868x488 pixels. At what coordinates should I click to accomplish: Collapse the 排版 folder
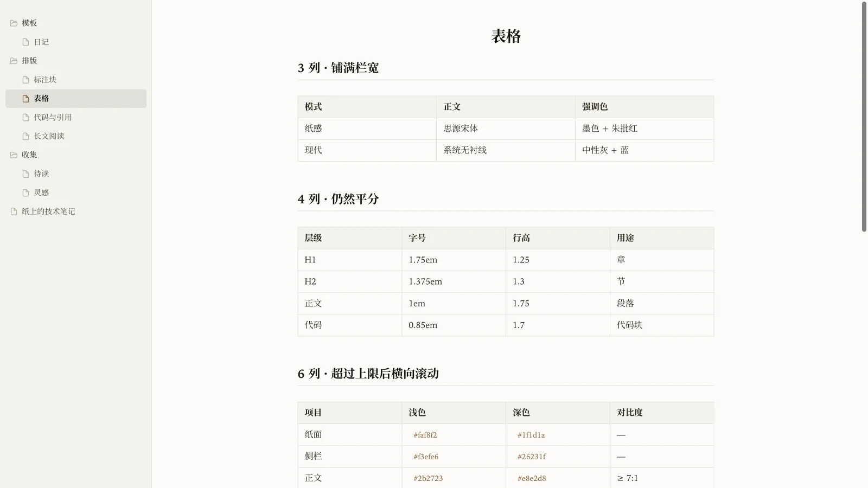click(76, 61)
